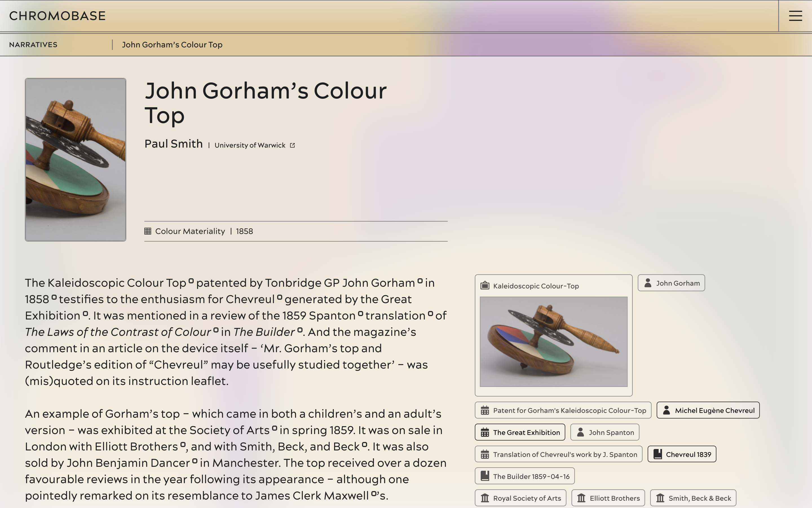The width and height of the screenshot is (812, 508).
Task: Click the 1858 year label in metadata
Action: 244,231
